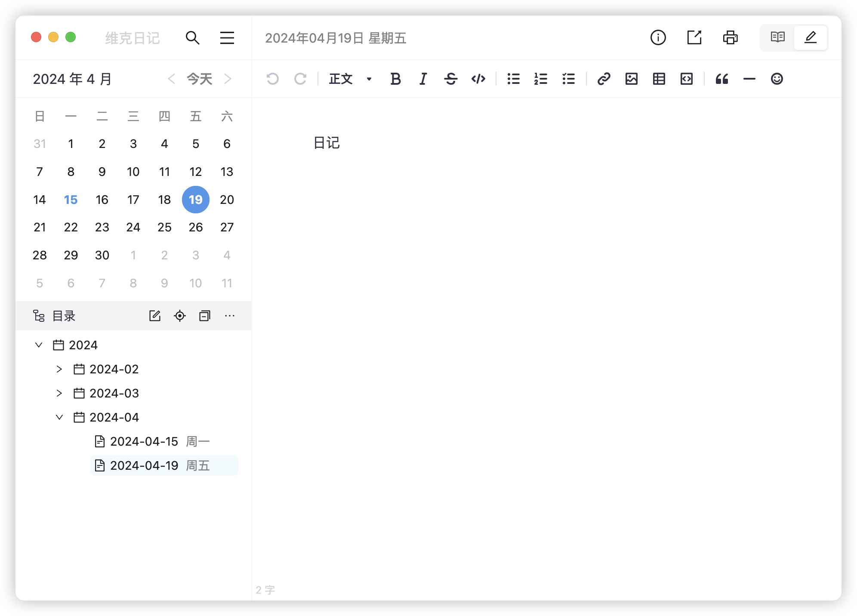This screenshot has height=616, width=857.
Task: Enable italic formatting
Action: tap(425, 79)
